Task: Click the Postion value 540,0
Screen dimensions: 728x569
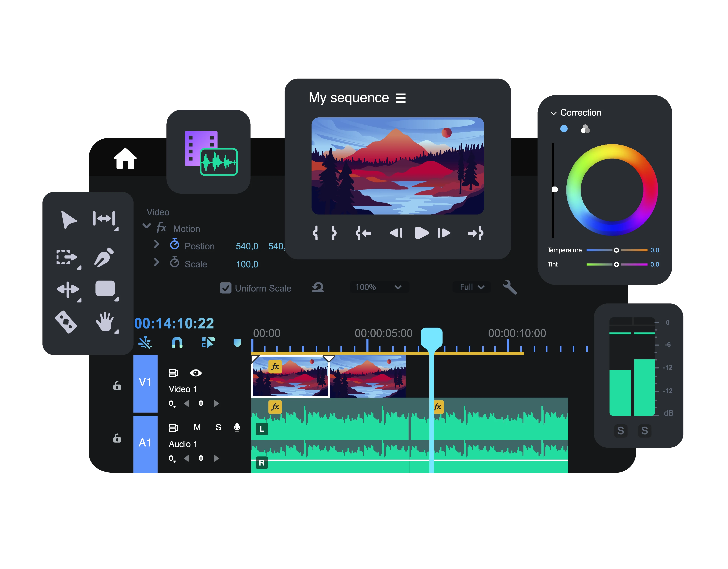Action: pos(247,247)
